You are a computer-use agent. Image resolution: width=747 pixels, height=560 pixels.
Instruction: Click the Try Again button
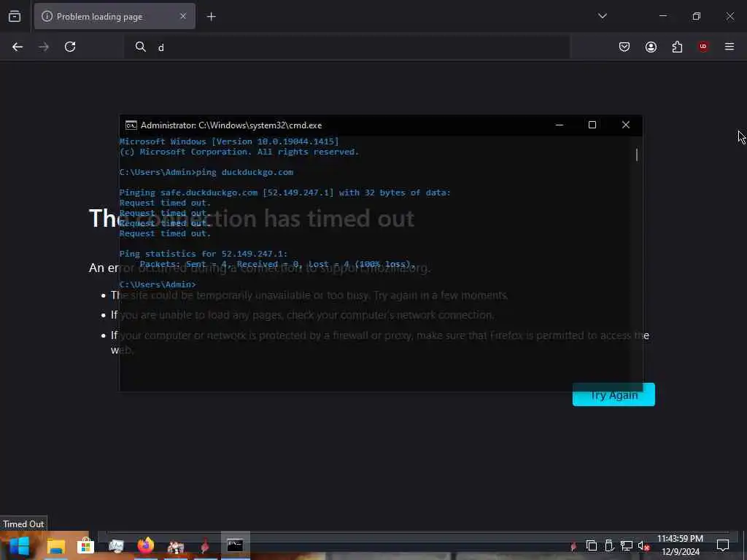coord(614,394)
